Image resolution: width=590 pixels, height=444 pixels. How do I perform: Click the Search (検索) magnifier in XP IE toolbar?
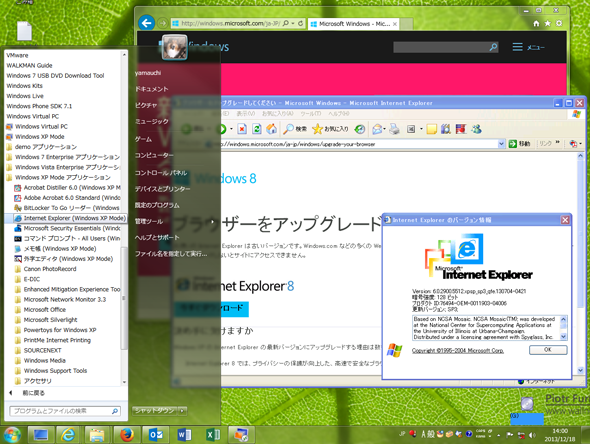click(295, 129)
